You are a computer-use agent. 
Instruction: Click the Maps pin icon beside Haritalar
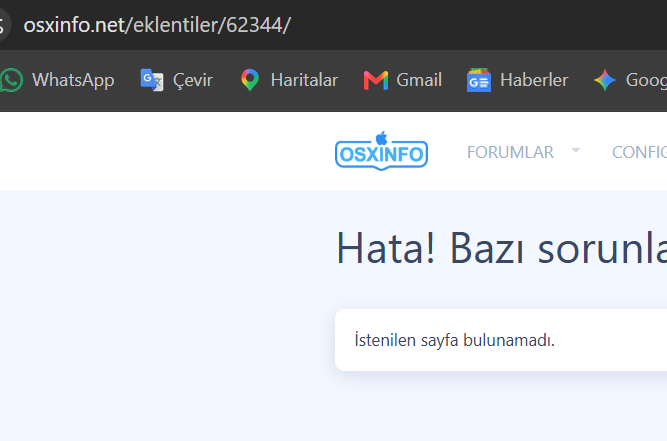coord(250,80)
